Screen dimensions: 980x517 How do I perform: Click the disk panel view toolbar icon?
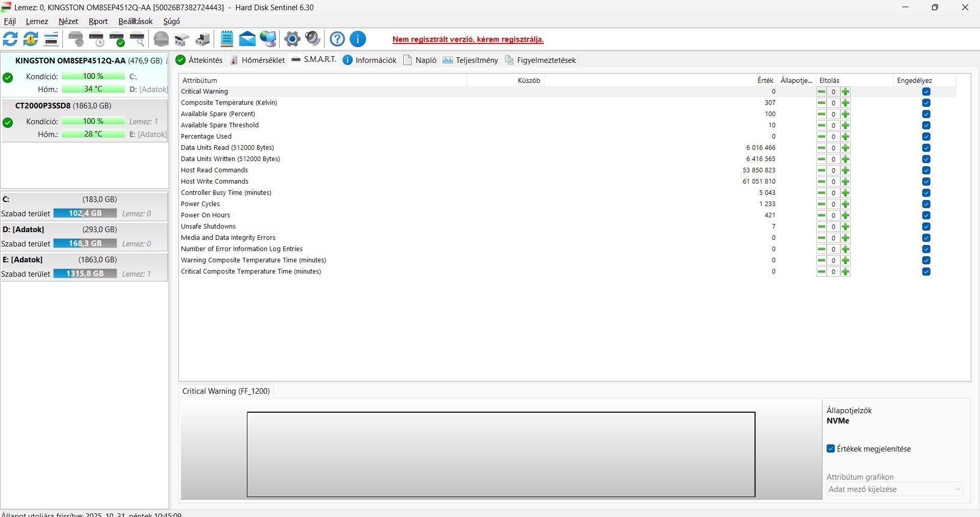coord(51,39)
